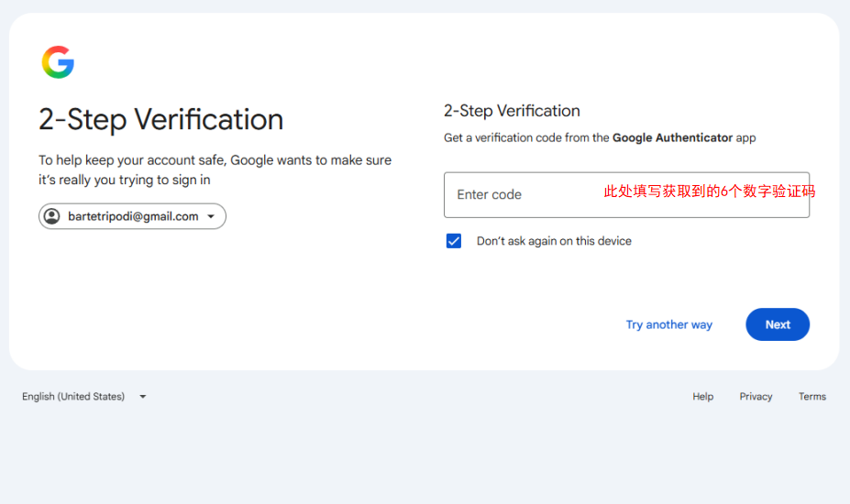Uncheck Don't ask again on this device
The height and width of the screenshot is (504, 850).
point(454,241)
